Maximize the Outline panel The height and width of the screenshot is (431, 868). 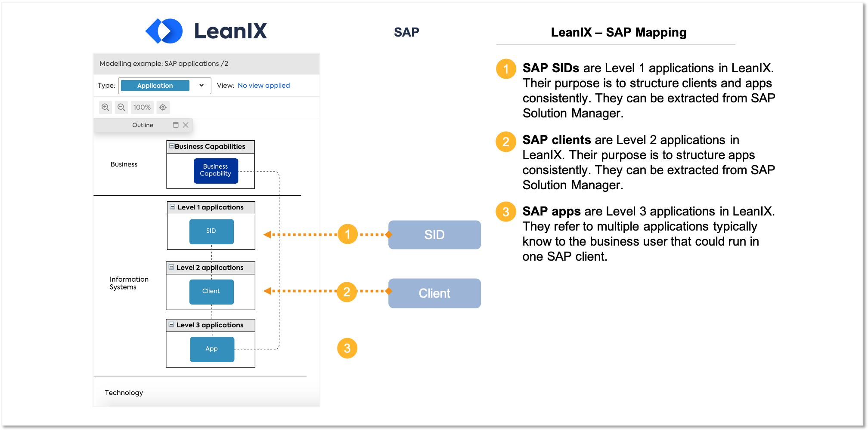click(176, 125)
